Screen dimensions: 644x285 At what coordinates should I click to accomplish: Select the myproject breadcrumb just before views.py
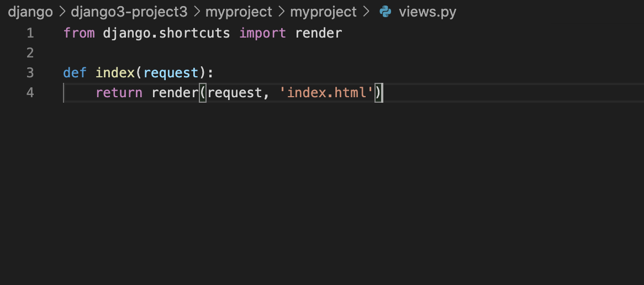(323, 12)
